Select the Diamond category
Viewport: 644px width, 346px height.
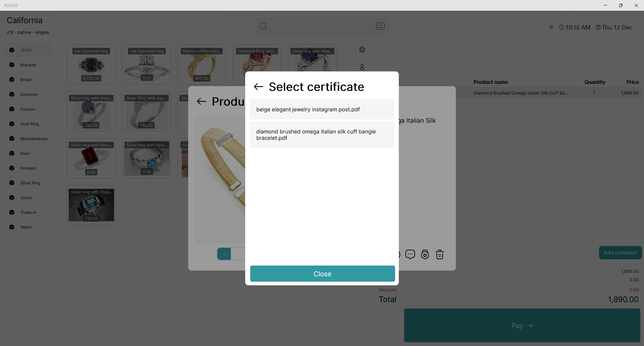(28, 95)
